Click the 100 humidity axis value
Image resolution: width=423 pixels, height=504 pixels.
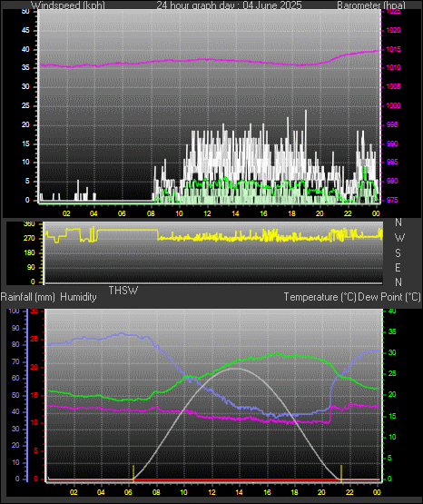15,311
